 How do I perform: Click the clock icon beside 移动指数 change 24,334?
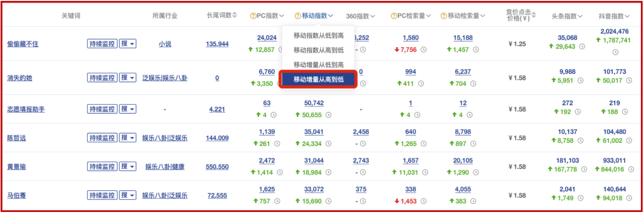pyautogui.click(x=329, y=144)
